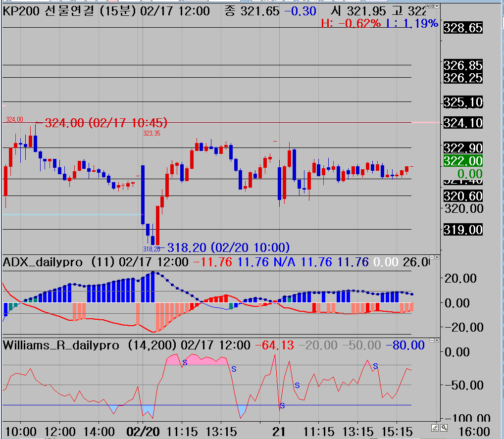This screenshot has height=439, width=504.
Task: Click the 328.65 price level label
Action: click(463, 28)
